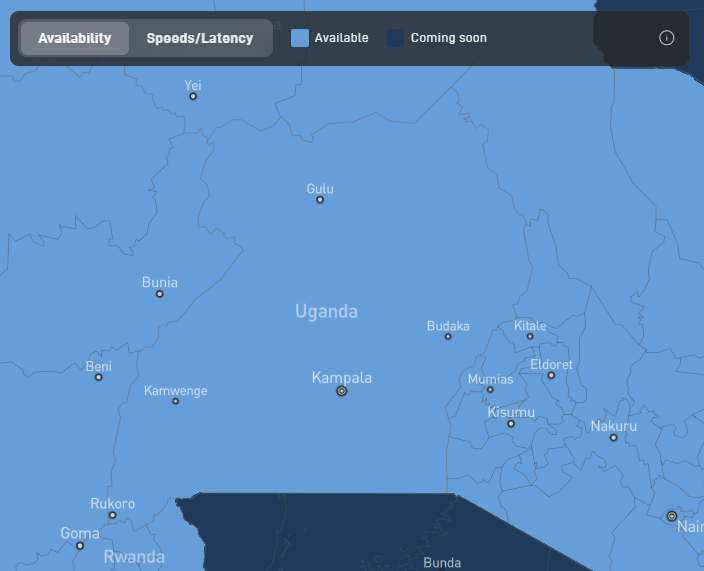Image resolution: width=704 pixels, height=571 pixels.
Task: Select the Nakuru city marker
Action: (614, 438)
